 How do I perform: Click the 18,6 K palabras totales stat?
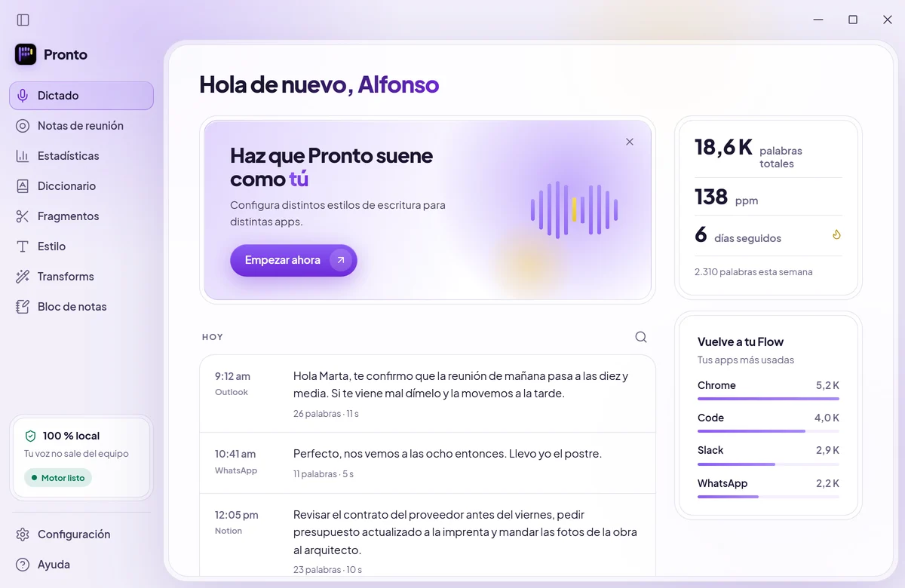[768, 152]
